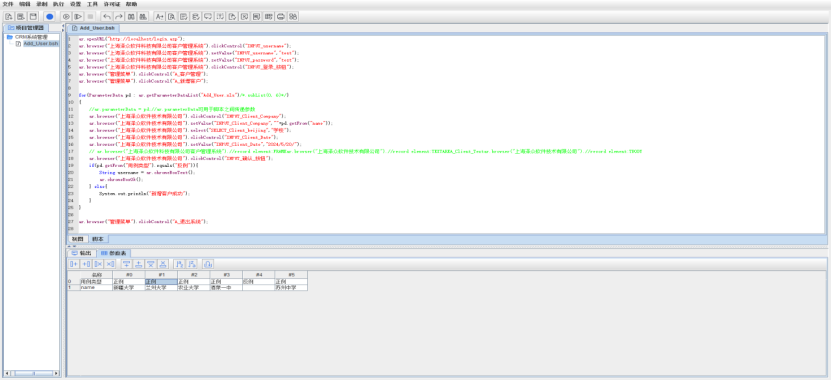
Task: Open the 文件 menu
Action: tap(7, 4)
